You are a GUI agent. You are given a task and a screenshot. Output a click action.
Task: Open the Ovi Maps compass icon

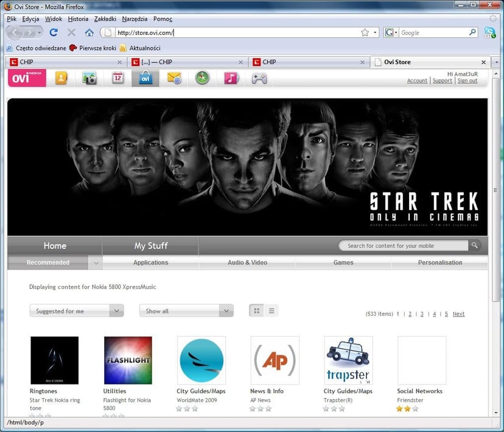[203, 78]
